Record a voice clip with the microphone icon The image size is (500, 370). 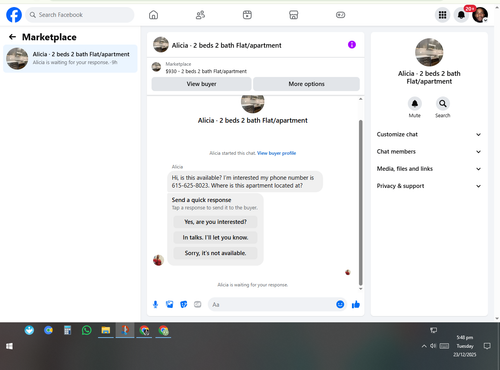[155, 304]
